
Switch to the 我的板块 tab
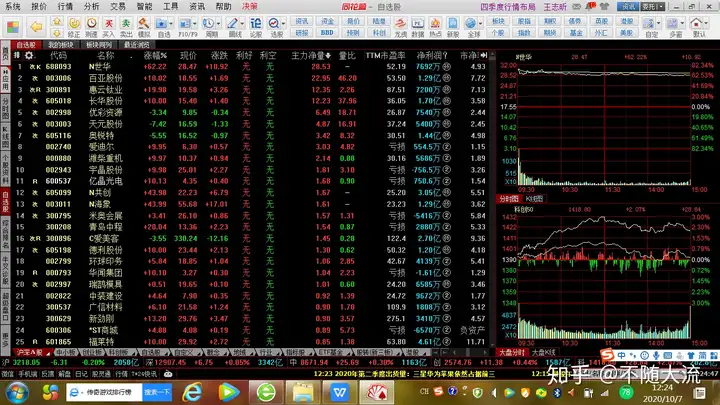click(61, 45)
